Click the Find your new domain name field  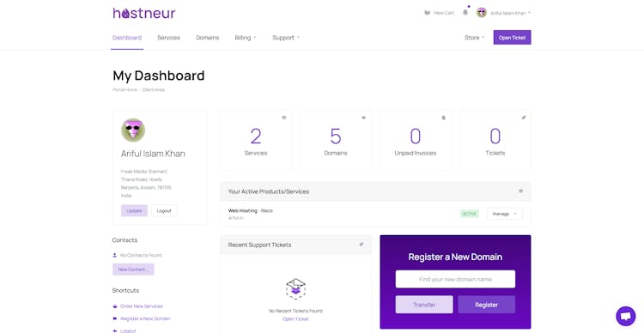pos(455,279)
